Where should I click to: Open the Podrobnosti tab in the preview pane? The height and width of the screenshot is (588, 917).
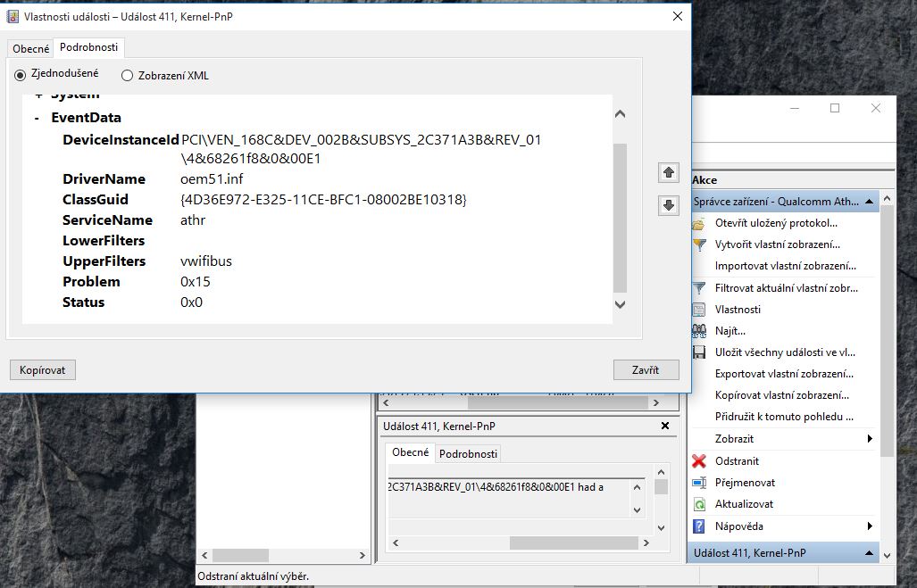pos(468,453)
